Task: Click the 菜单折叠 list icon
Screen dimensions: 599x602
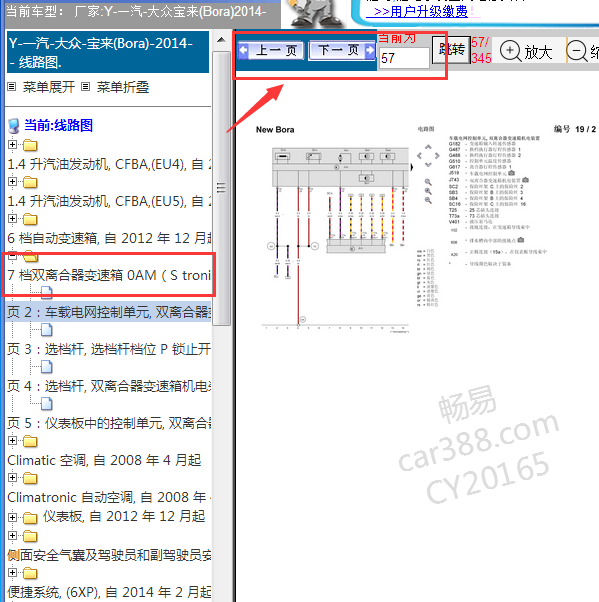Action: click(x=86, y=87)
